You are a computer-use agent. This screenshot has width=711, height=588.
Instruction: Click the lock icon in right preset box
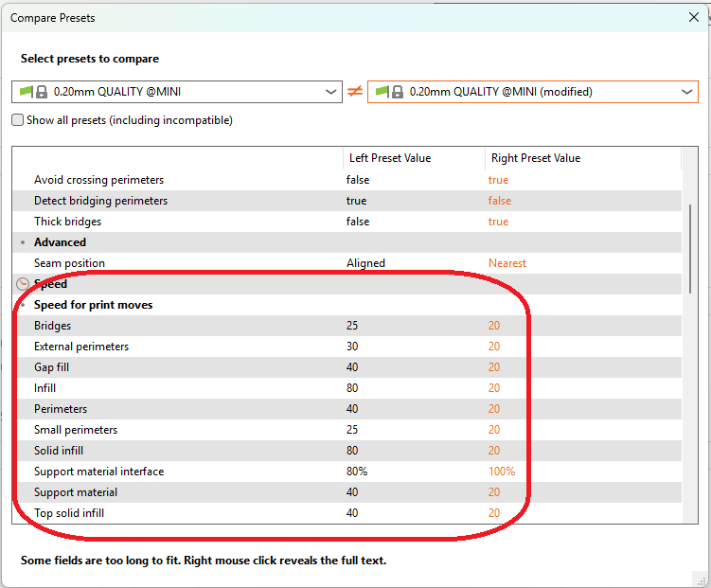coord(397,92)
